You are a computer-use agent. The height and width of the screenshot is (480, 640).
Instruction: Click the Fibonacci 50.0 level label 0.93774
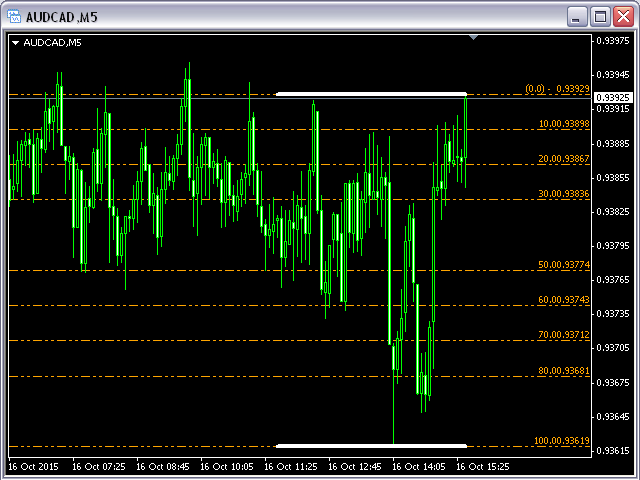pos(564,265)
